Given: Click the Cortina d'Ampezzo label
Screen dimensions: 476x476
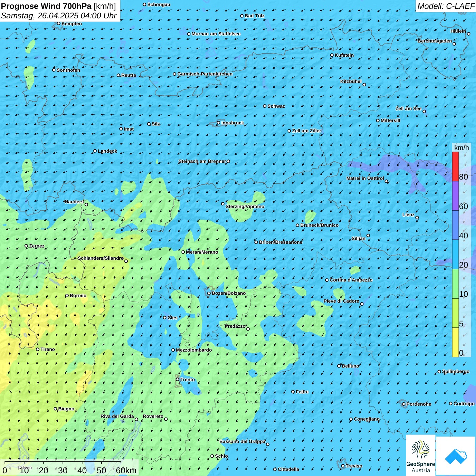Looking at the screenshot, I should (x=351, y=280).
